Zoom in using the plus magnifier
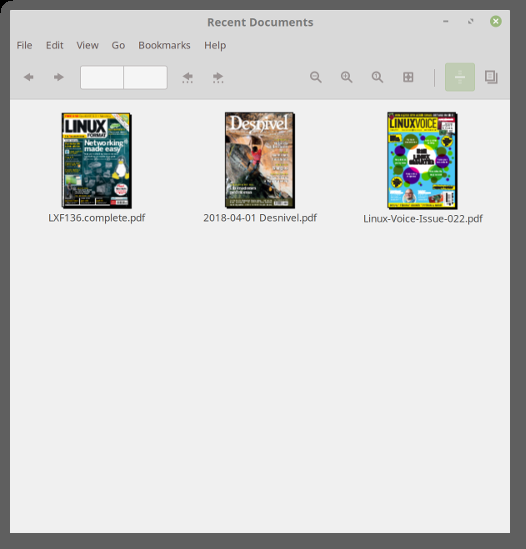 [346, 77]
